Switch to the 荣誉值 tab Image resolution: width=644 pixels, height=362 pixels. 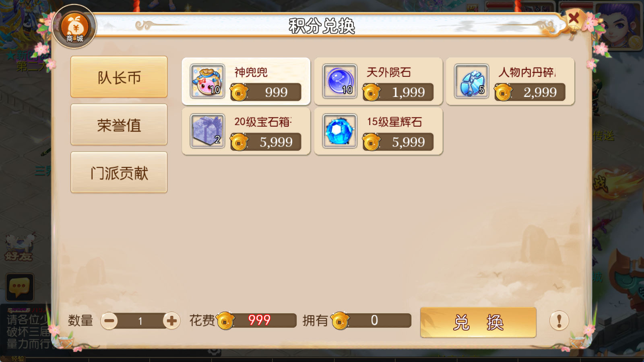coord(119,125)
